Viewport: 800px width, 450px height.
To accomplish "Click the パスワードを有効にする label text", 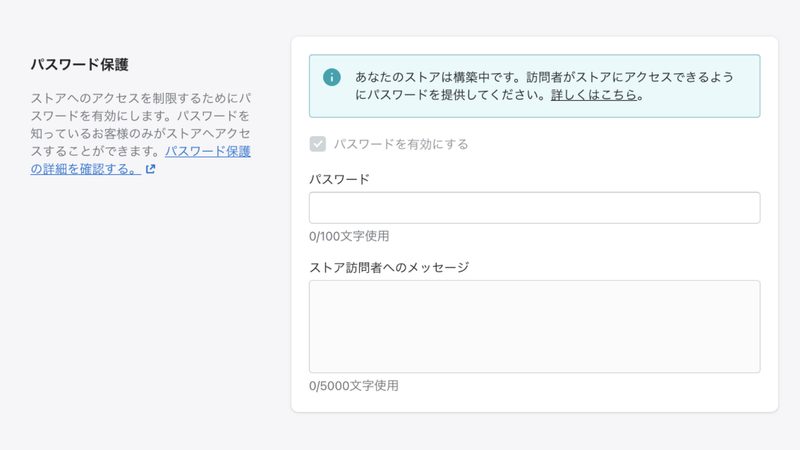I will (401, 144).
